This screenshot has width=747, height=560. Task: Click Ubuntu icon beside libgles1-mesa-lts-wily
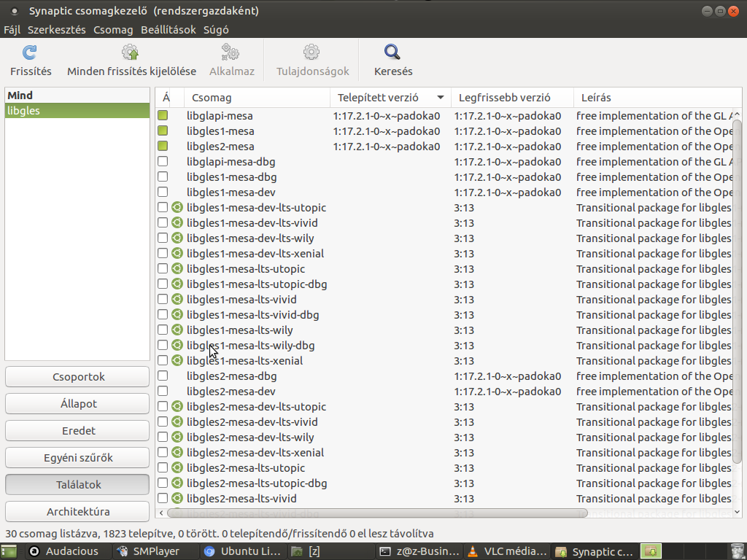click(x=177, y=330)
